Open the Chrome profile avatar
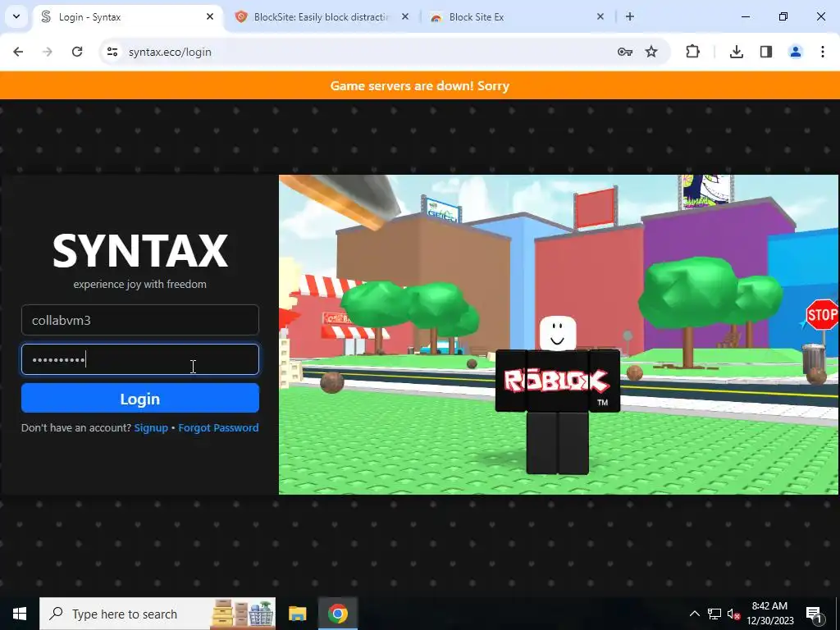This screenshot has height=630, width=840. coord(796,52)
